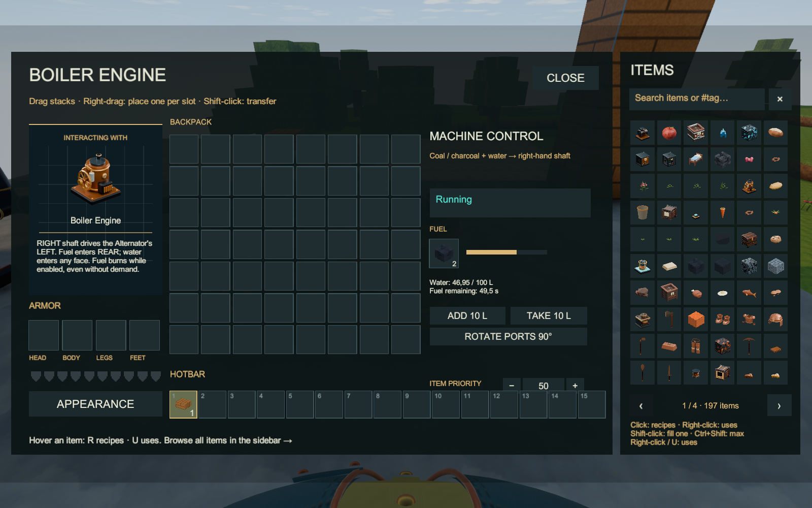Select hotbar slot 8
This screenshot has height=508, width=812.
click(x=387, y=404)
